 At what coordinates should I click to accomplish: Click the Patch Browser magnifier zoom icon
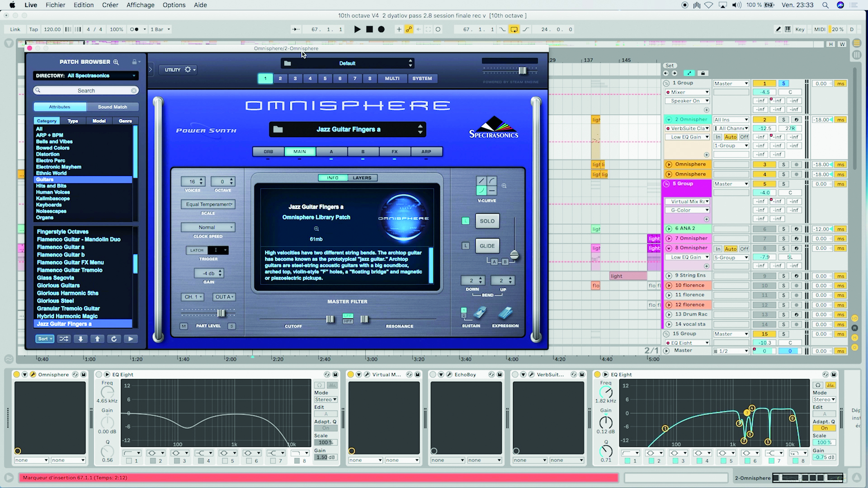[x=116, y=62]
